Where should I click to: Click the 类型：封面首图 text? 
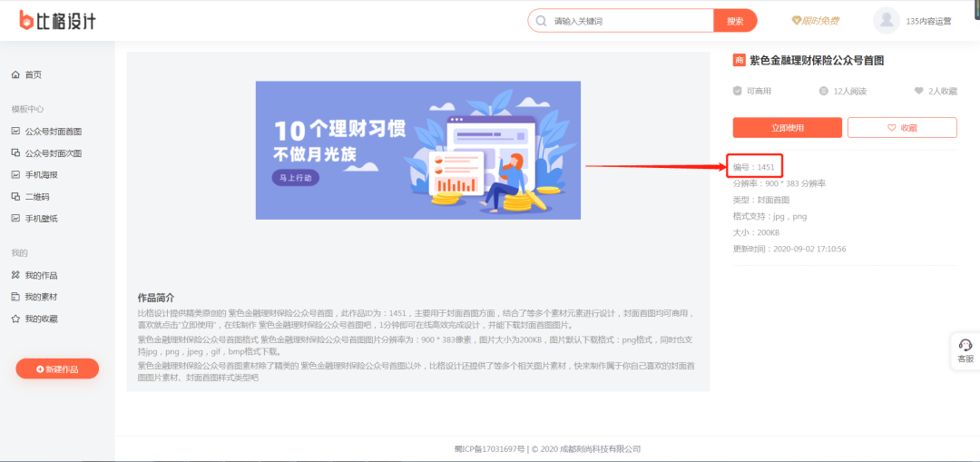pos(761,200)
